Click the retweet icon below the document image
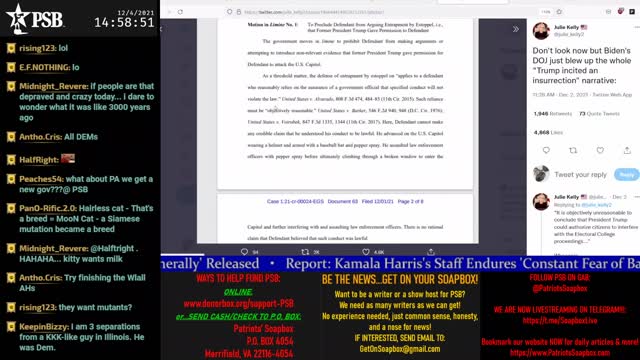Screen dimensions: 640x360 point(305,252)
